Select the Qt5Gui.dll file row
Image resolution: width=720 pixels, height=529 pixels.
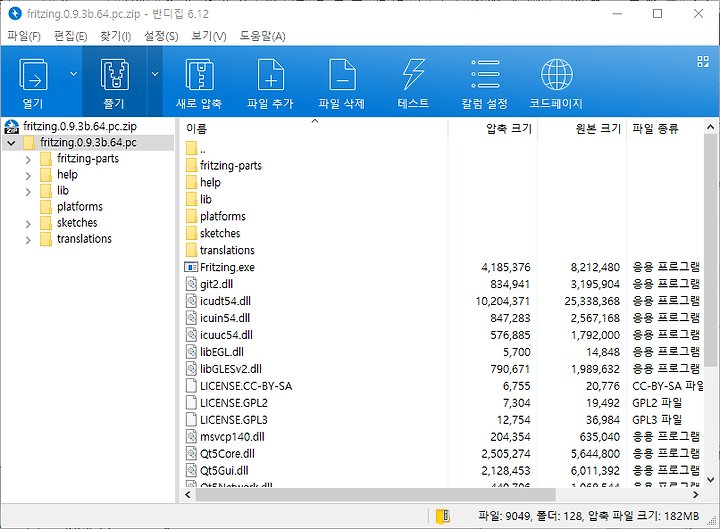click(x=442, y=471)
